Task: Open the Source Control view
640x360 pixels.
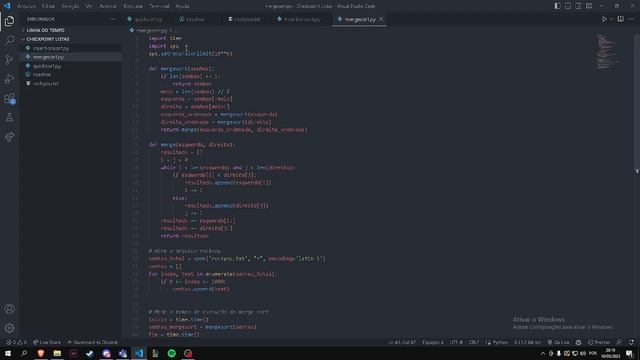Action: [9, 60]
